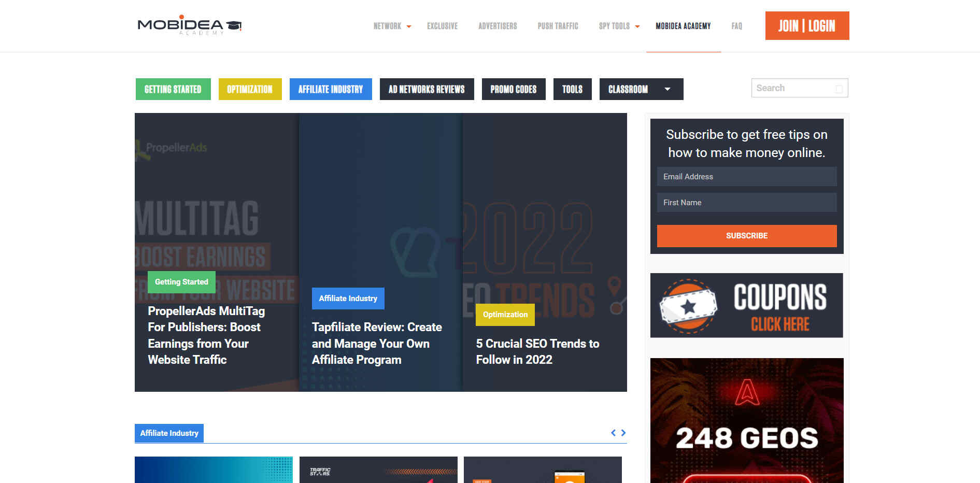Open 5 Crucial SEO Trends article
This screenshot has height=483, width=980.
click(x=537, y=351)
